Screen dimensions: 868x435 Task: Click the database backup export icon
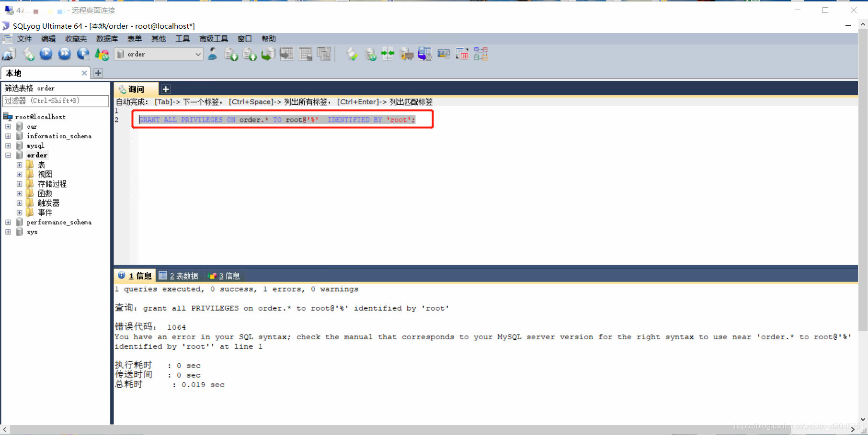point(250,54)
